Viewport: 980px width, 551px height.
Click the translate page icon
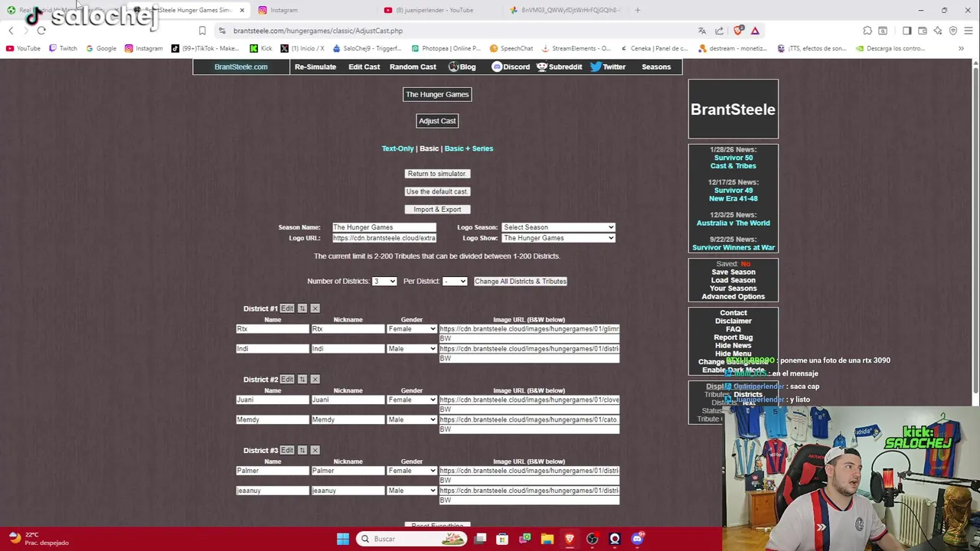click(702, 31)
